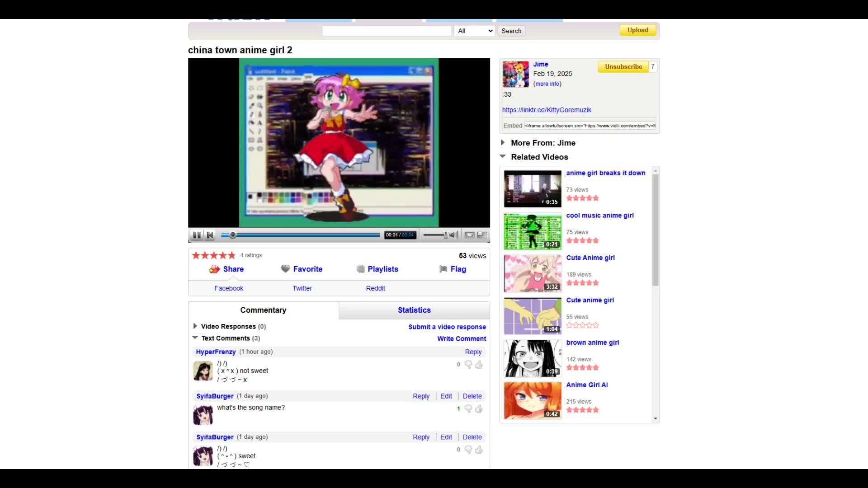Viewport: 868px width, 488px height.
Task: Open 'anime girl breaks it down' thumbnail
Action: (x=533, y=189)
